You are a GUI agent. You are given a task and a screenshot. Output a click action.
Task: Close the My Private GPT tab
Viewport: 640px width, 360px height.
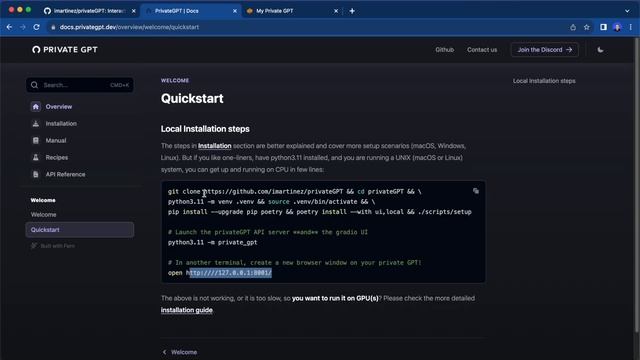tap(336, 11)
